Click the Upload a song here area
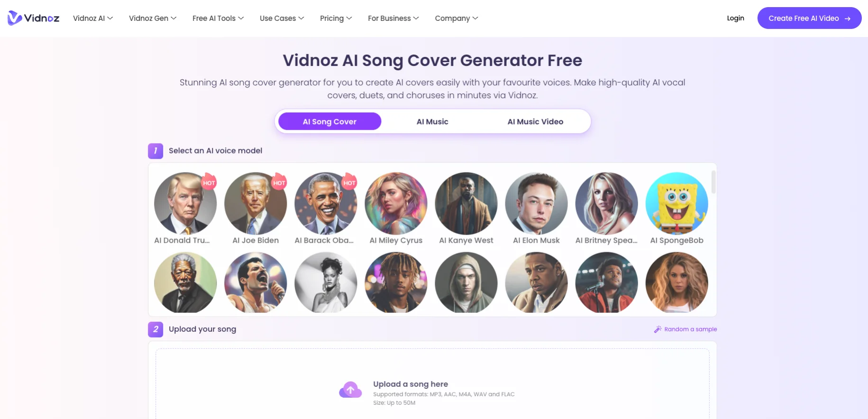This screenshot has height=419, width=868. [432, 384]
